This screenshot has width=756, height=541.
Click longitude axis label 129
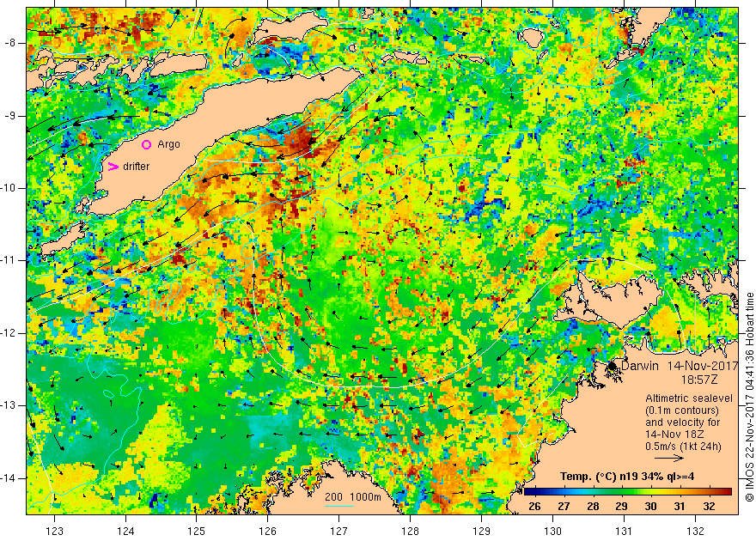[481, 531]
